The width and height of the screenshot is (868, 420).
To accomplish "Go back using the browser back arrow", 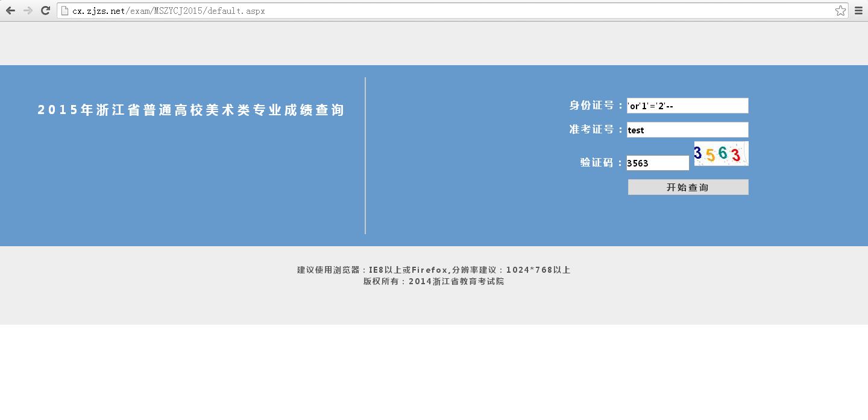I will tap(10, 11).
